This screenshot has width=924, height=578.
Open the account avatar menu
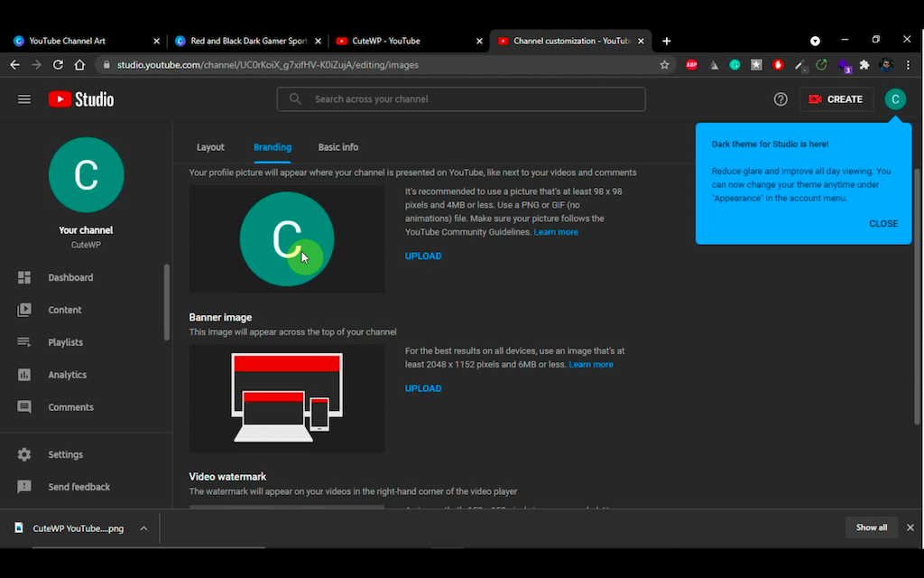(894, 99)
